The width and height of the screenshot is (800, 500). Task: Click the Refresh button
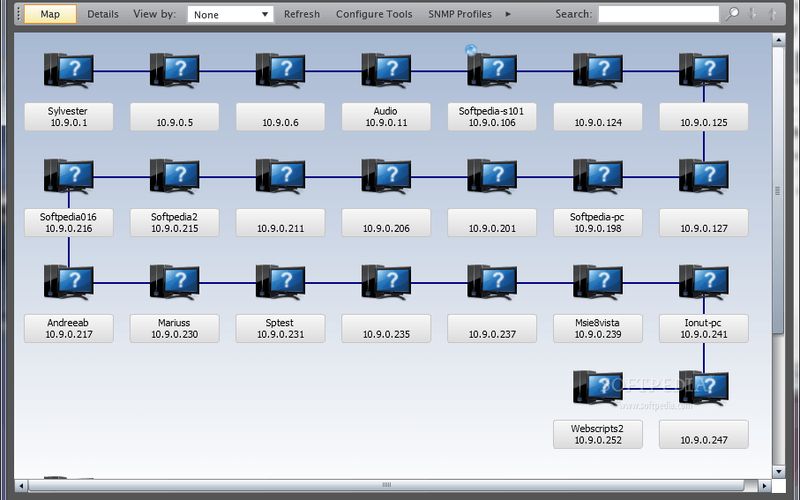tap(302, 14)
